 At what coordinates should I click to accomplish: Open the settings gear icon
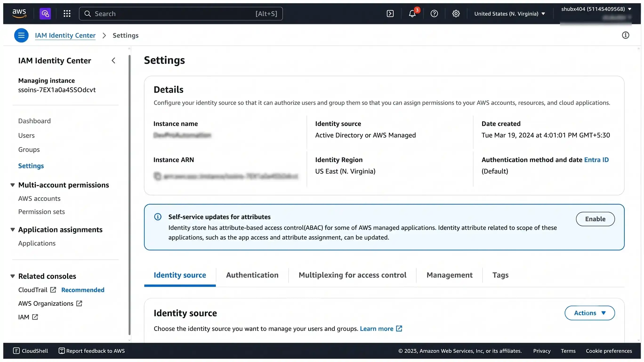point(456,13)
